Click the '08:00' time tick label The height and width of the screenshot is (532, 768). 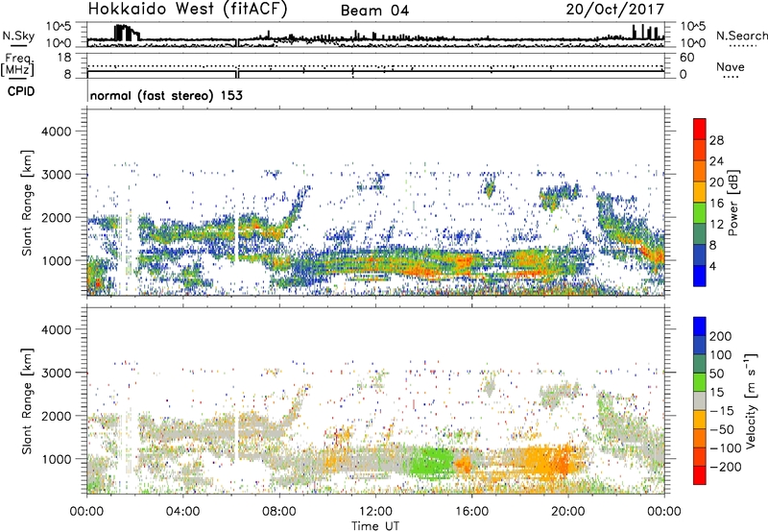tap(278, 512)
